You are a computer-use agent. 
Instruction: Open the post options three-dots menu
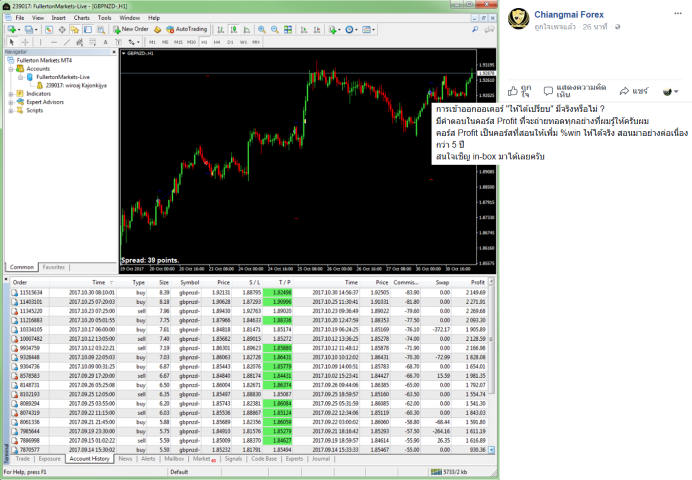678,13
